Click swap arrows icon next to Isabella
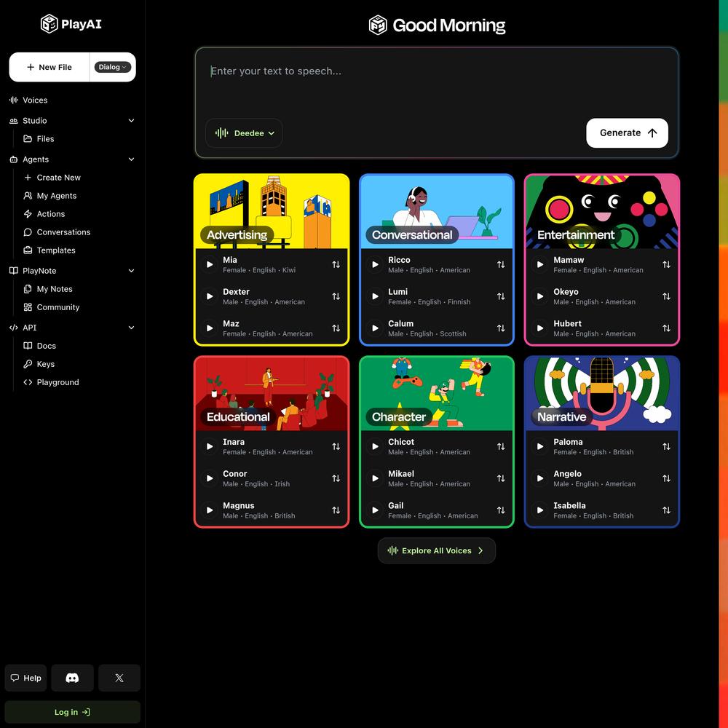 pyautogui.click(x=666, y=510)
